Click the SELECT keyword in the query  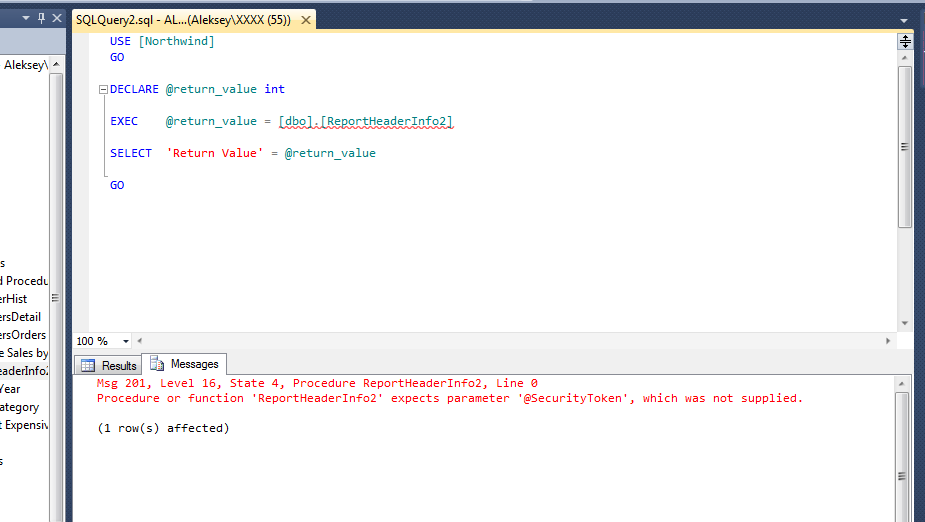tap(131, 153)
